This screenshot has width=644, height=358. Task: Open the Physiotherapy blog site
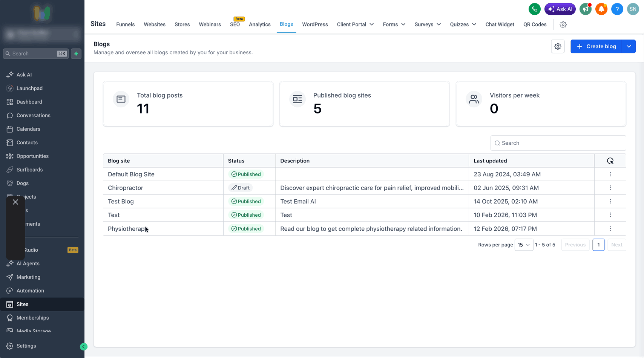(127, 229)
